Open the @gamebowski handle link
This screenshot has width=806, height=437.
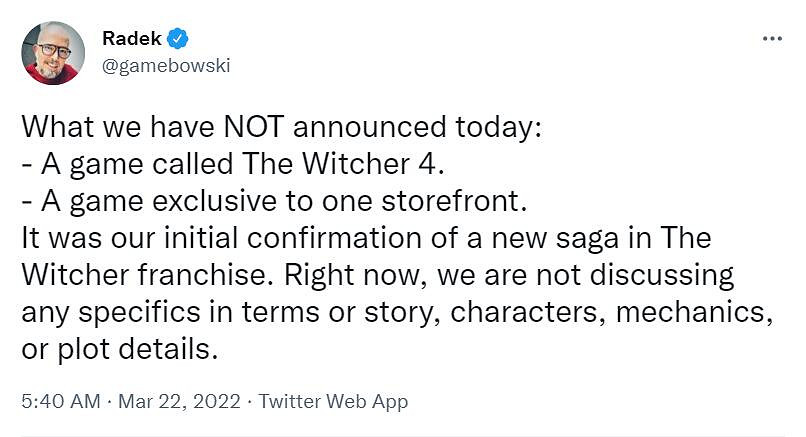pyautogui.click(x=166, y=65)
